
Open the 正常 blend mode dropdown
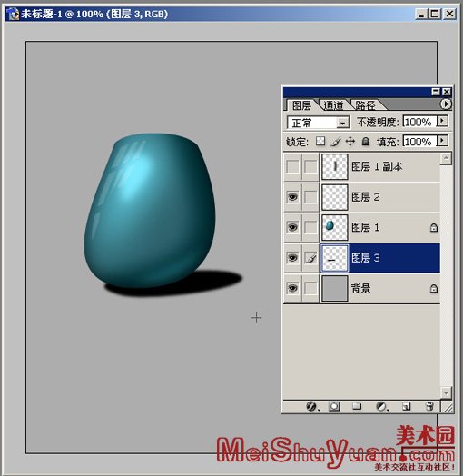point(319,123)
